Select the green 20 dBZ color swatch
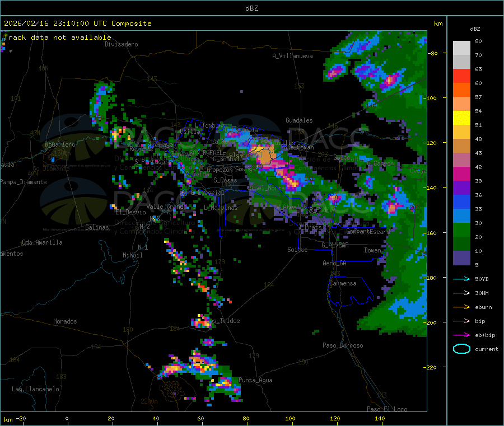Screen dimensions: 504x426 click(x=461, y=230)
